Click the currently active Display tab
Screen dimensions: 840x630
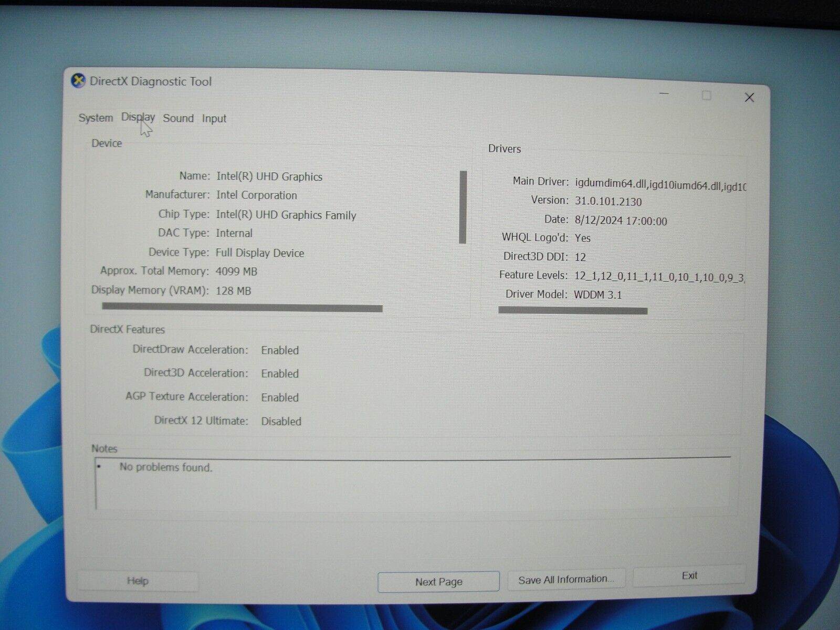[138, 118]
